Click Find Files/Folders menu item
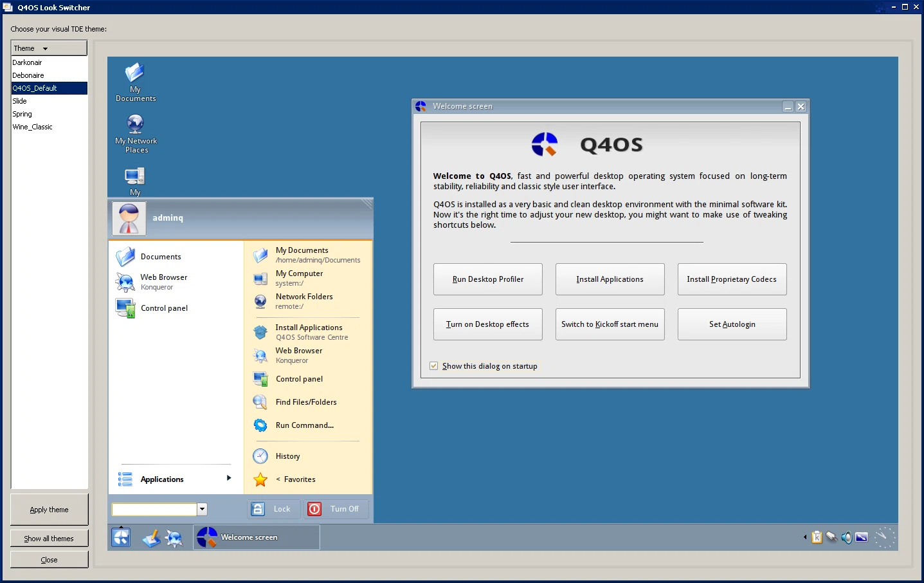The width and height of the screenshot is (924, 583). click(x=308, y=402)
